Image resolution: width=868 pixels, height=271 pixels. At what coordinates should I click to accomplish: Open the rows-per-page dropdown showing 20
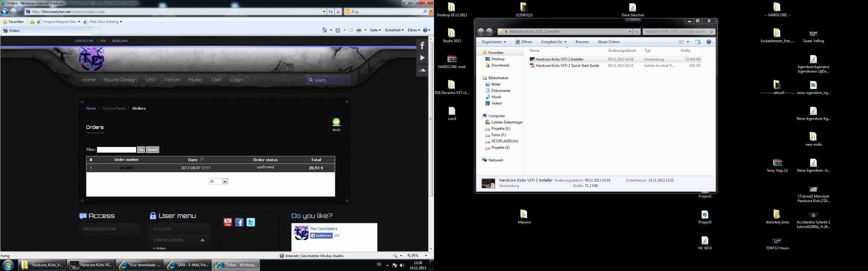coord(218,181)
